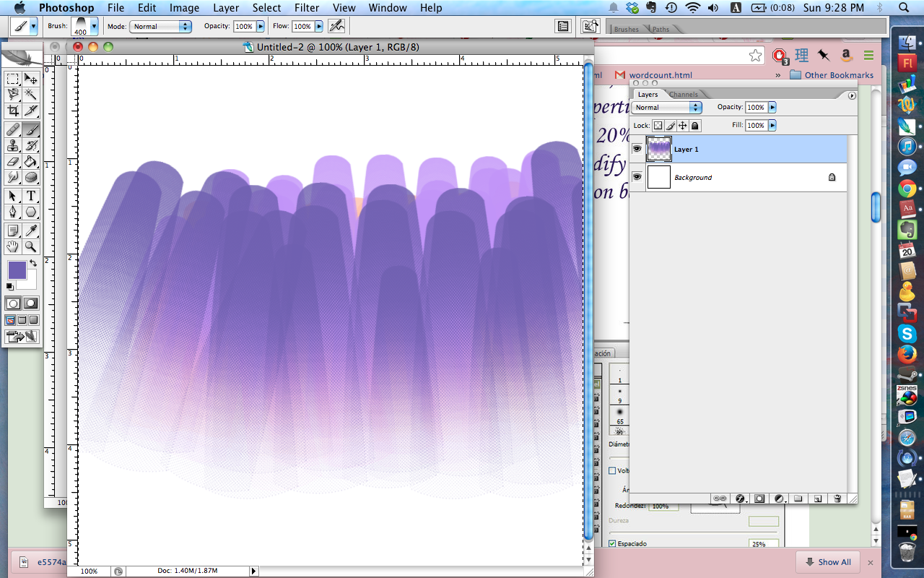924x578 pixels.
Task: Click the foreground purple color swatch
Action: tap(17, 271)
